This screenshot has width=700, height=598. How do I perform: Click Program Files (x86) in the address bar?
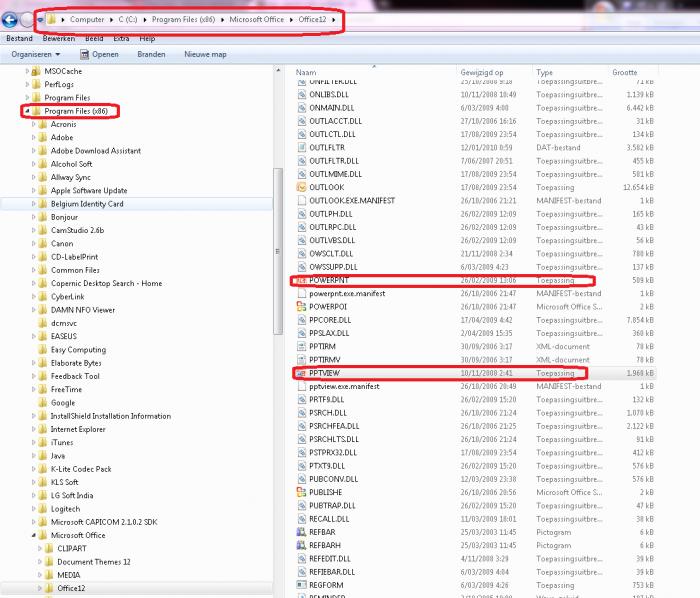coord(183,20)
